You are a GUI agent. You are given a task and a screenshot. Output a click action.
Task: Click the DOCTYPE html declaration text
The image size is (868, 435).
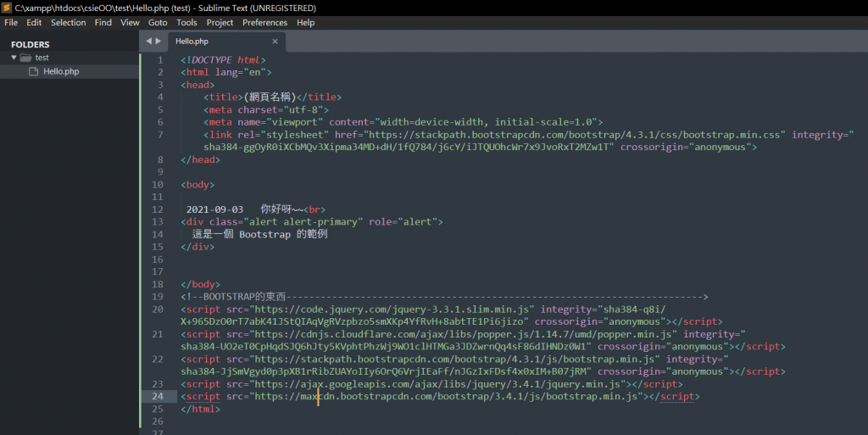tap(223, 59)
